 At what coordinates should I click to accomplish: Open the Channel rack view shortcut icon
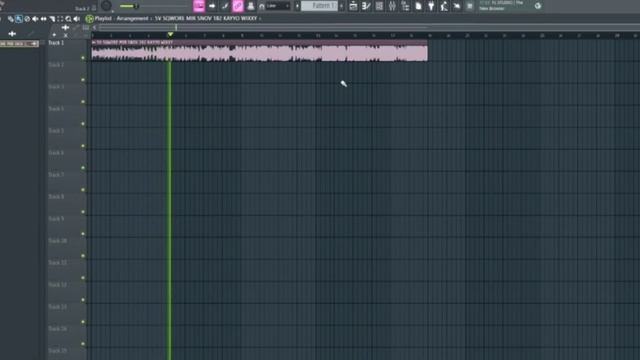coord(379,6)
